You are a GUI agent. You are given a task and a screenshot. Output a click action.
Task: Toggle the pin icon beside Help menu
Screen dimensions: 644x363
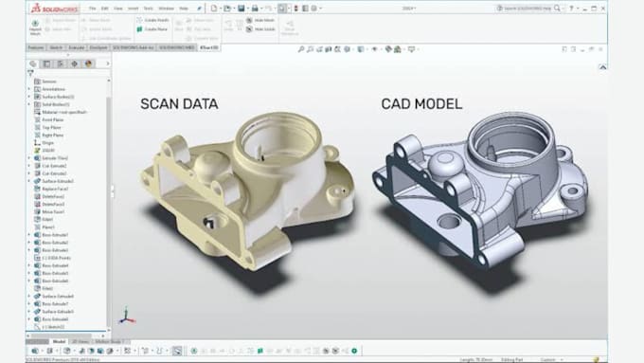click(x=199, y=9)
